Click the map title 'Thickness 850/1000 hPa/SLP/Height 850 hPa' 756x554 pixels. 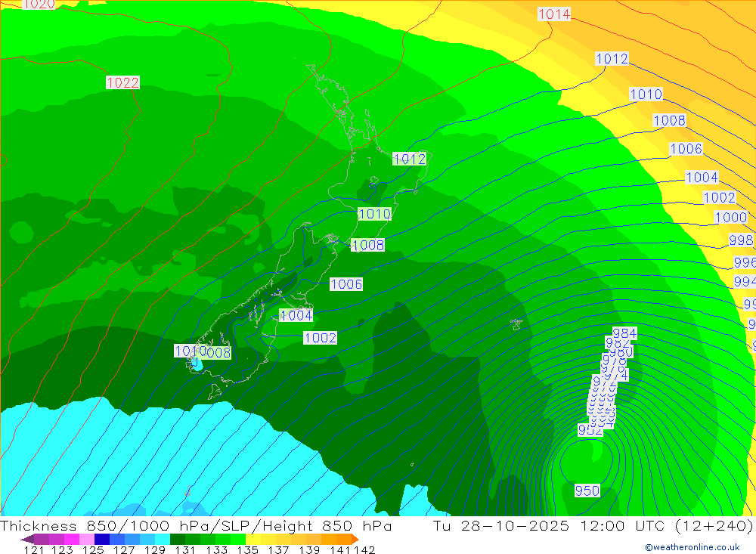pyautogui.click(x=197, y=525)
